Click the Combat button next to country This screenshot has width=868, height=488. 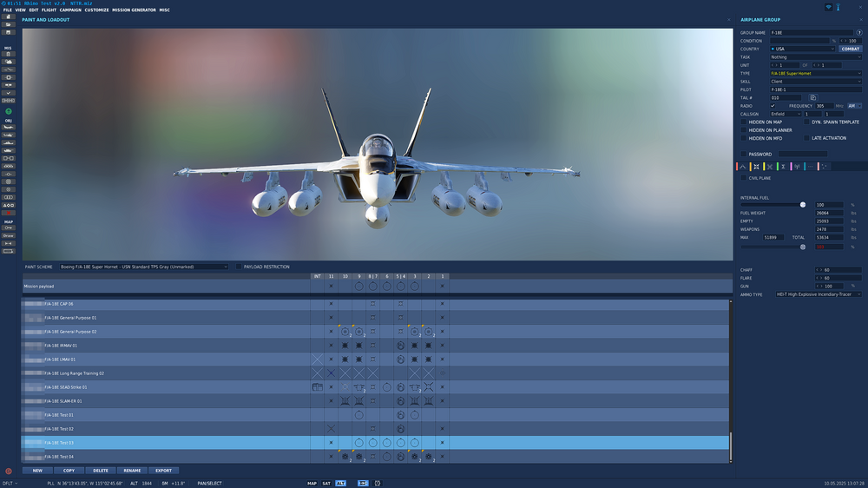(x=851, y=49)
